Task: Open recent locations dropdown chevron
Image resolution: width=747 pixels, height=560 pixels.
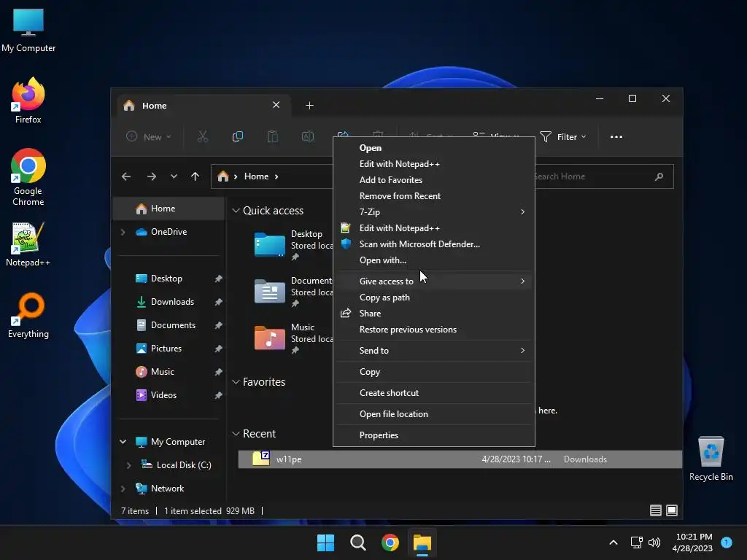Action: click(x=174, y=176)
